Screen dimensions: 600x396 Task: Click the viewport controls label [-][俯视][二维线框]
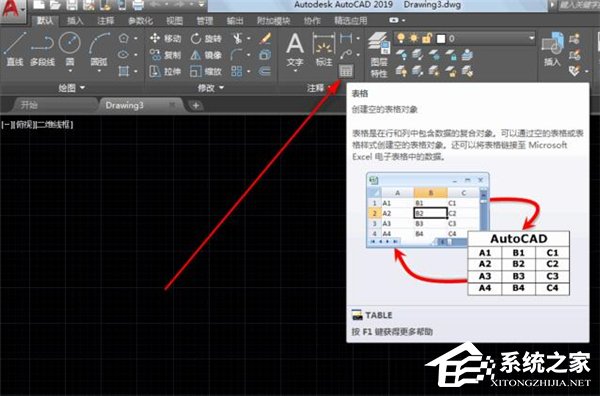(37, 124)
